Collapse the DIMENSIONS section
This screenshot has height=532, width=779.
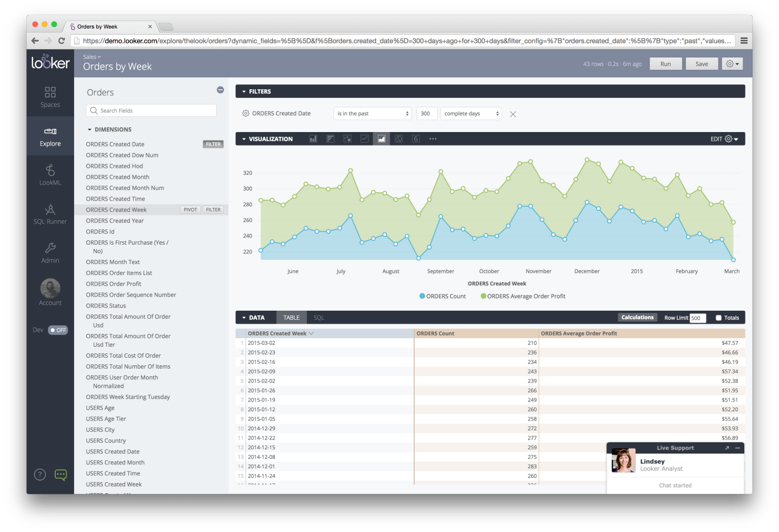[90, 130]
